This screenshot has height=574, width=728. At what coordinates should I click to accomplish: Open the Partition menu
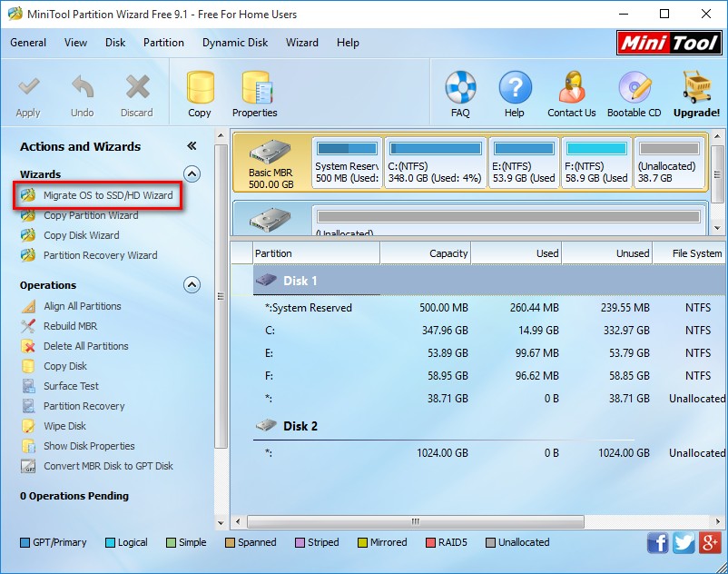coord(163,43)
